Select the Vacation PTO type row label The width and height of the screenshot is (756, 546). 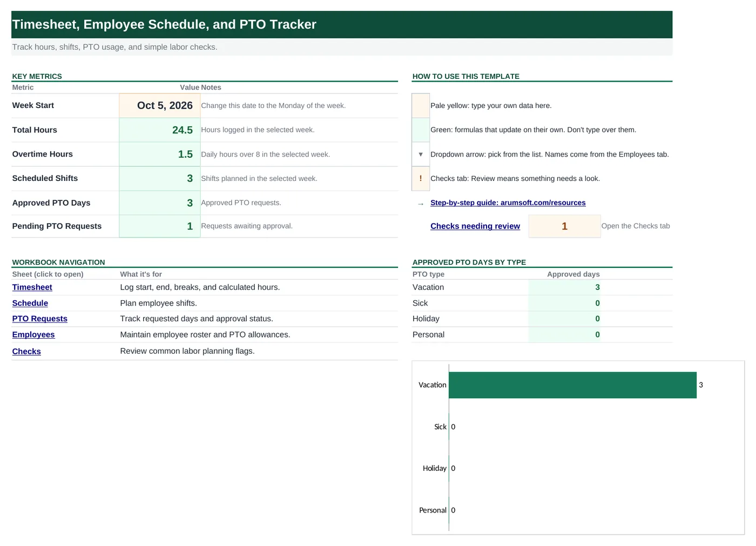[428, 287]
